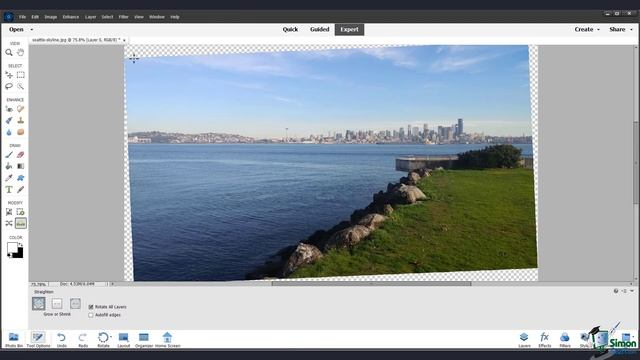Image resolution: width=640 pixels, height=360 pixels.
Task: Open the Tool Options panel menu
Action: click(624, 291)
